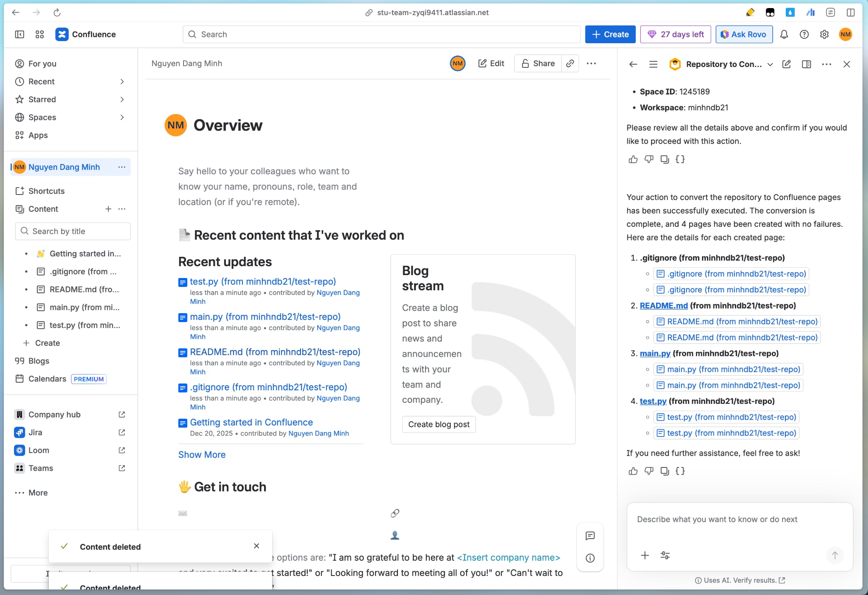Collapse the left sidebar toggle
The width and height of the screenshot is (868, 595).
[19, 34]
